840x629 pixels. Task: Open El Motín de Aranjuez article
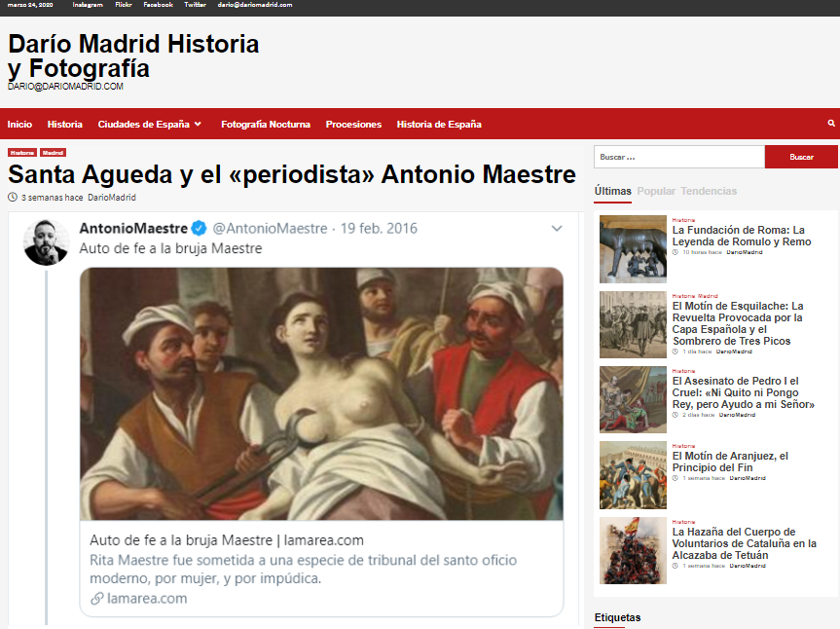click(730, 462)
